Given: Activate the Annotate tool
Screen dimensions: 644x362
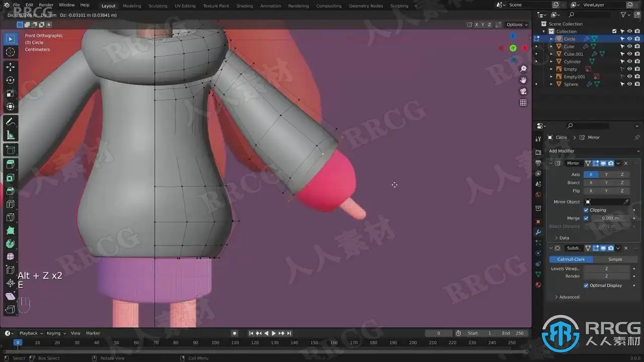Looking at the screenshot, I should pyautogui.click(x=11, y=122).
